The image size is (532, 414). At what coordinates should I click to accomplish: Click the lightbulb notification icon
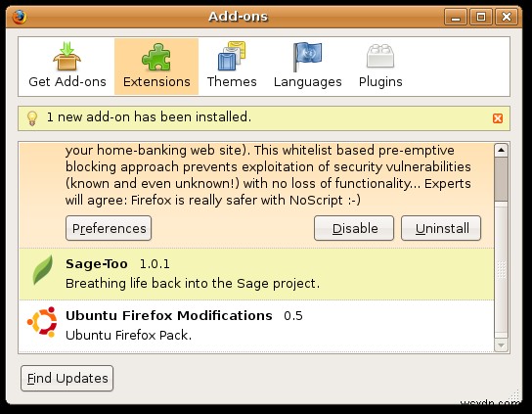32,118
